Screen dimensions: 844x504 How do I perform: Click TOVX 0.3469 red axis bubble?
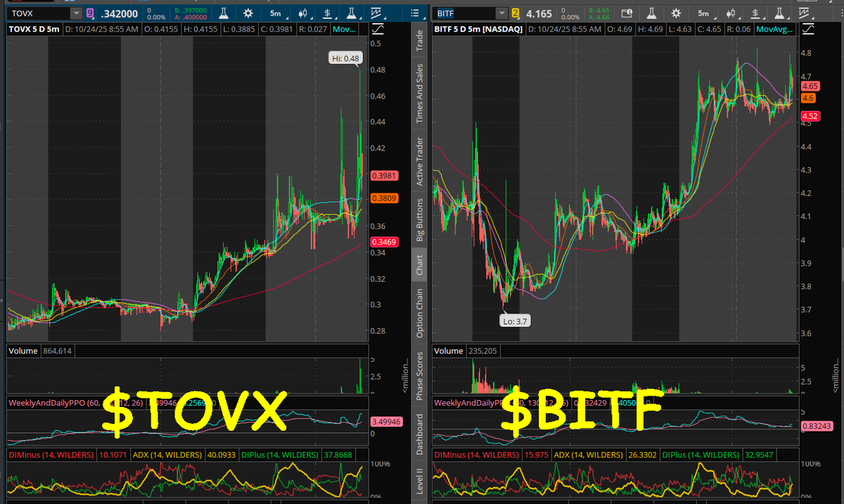(x=384, y=242)
